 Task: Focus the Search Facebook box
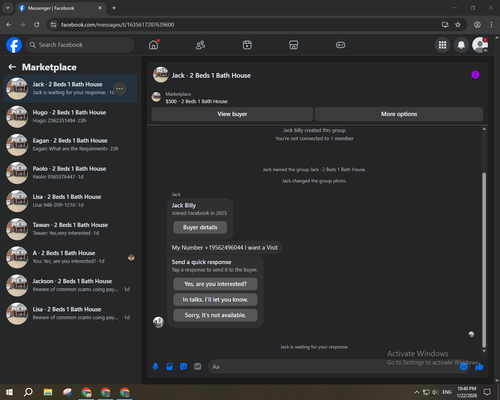tap(80, 45)
